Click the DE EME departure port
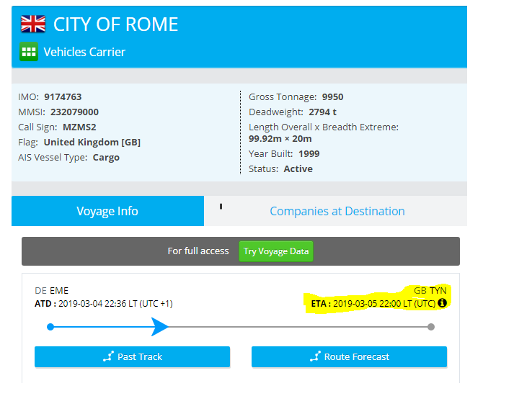Screen dimensions: 532x396 click(x=52, y=291)
